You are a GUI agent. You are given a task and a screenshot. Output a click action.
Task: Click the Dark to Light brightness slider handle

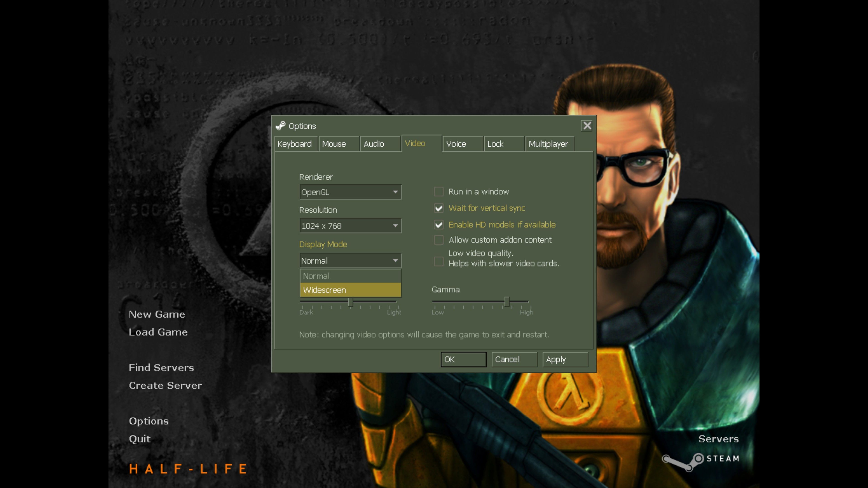[x=350, y=302]
